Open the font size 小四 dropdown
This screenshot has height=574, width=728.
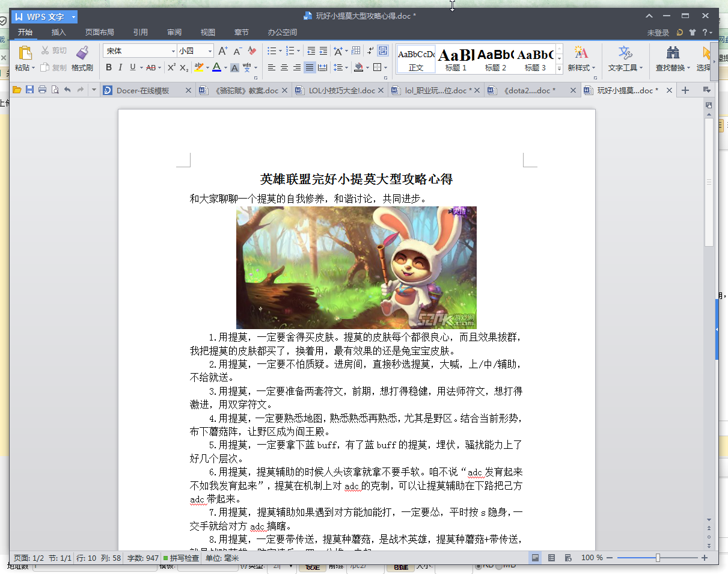click(210, 51)
